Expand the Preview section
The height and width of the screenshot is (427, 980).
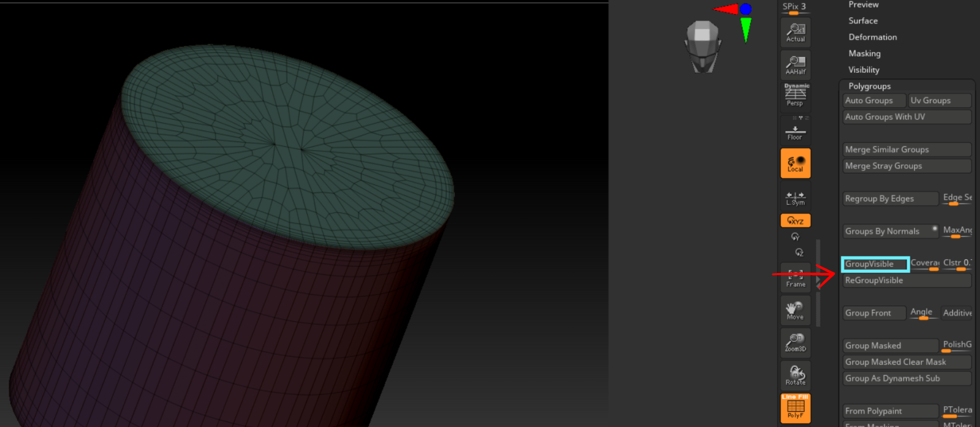click(x=864, y=4)
